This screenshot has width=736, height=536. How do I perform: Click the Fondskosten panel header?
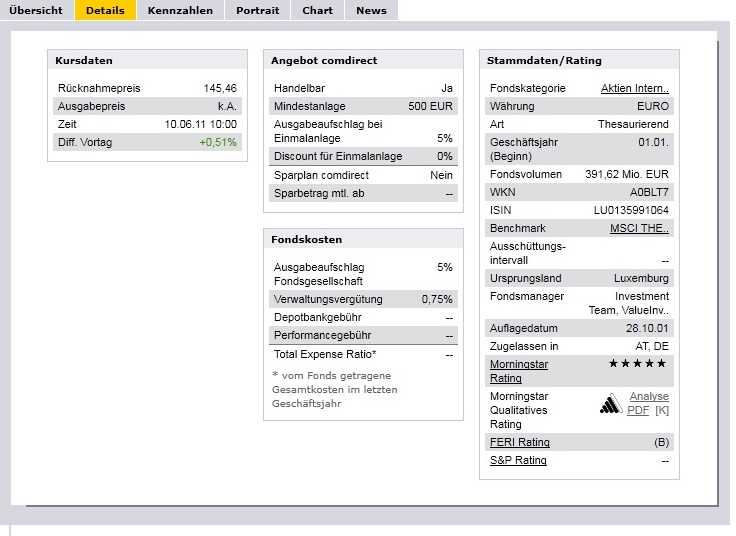pos(363,239)
